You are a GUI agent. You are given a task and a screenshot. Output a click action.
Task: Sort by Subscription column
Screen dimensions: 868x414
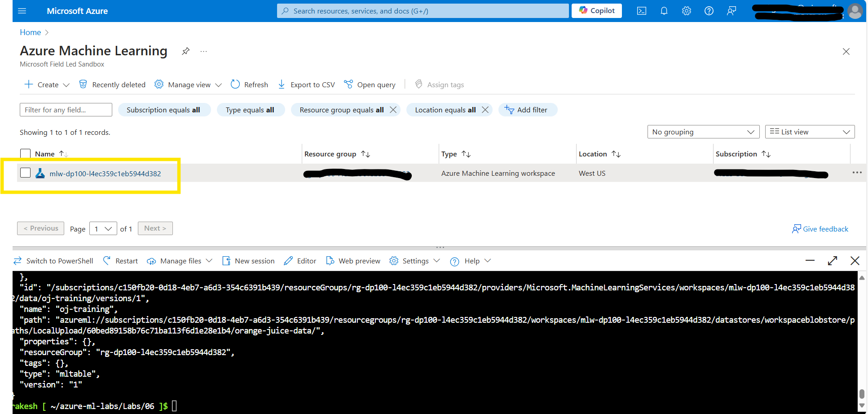[x=743, y=154]
